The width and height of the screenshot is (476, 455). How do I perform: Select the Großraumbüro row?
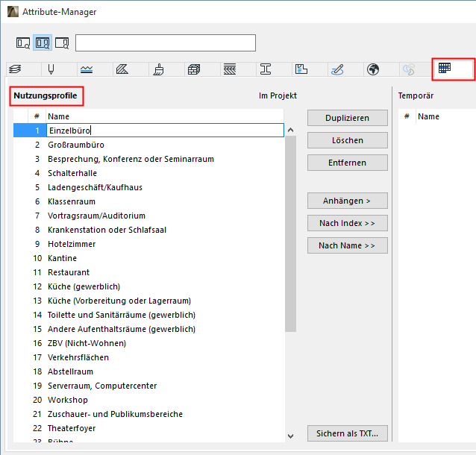(x=148, y=145)
